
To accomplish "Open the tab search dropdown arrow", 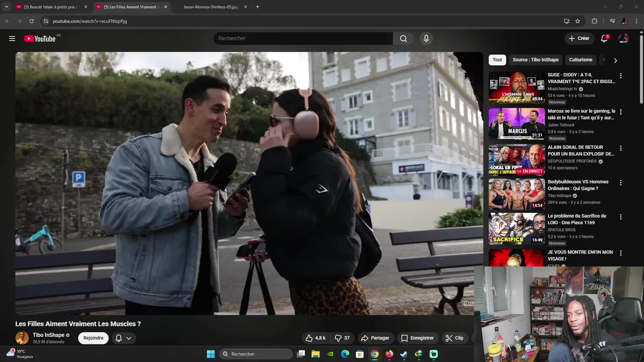I will coord(7,7).
